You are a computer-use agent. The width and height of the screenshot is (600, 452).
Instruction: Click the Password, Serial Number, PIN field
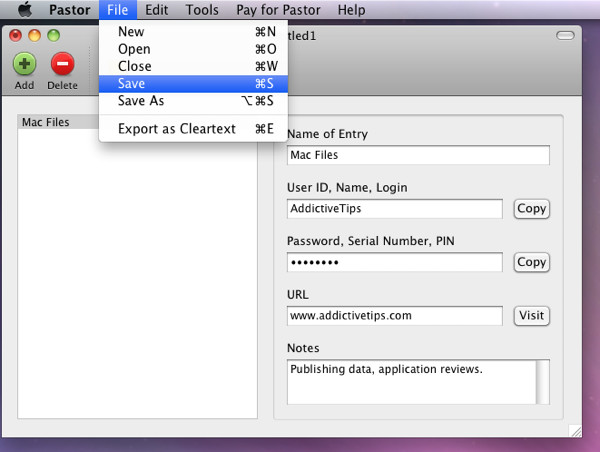click(x=395, y=262)
